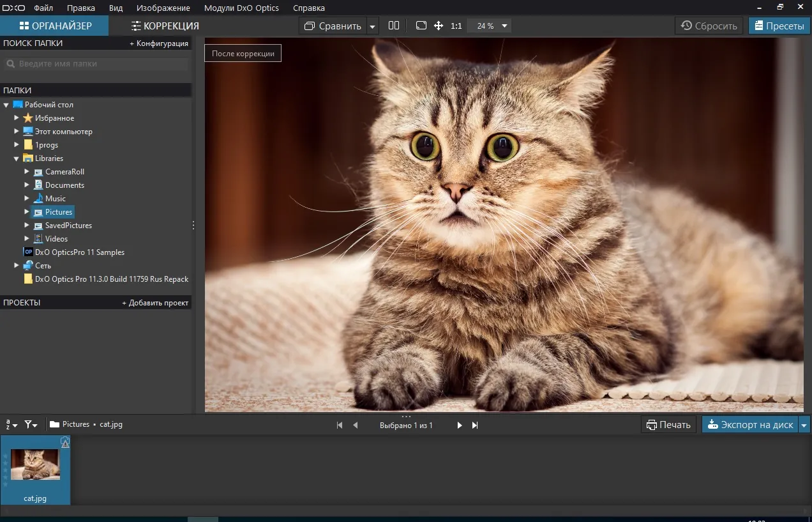Viewport: 812px width, 522px height.
Task: Open the Изображение menu
Action: pyautogui.click(x=163, y=8)
